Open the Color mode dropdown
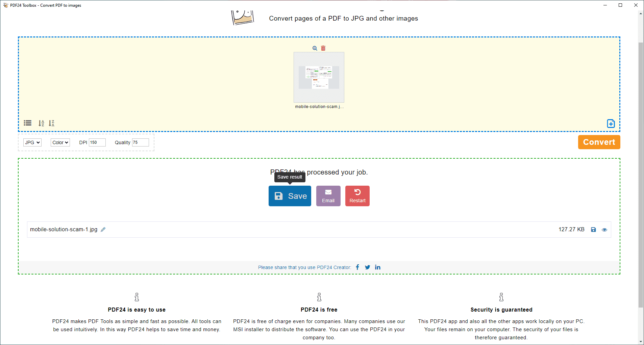Viewport: 644px width, 345px height. click(x=60, y=142)
